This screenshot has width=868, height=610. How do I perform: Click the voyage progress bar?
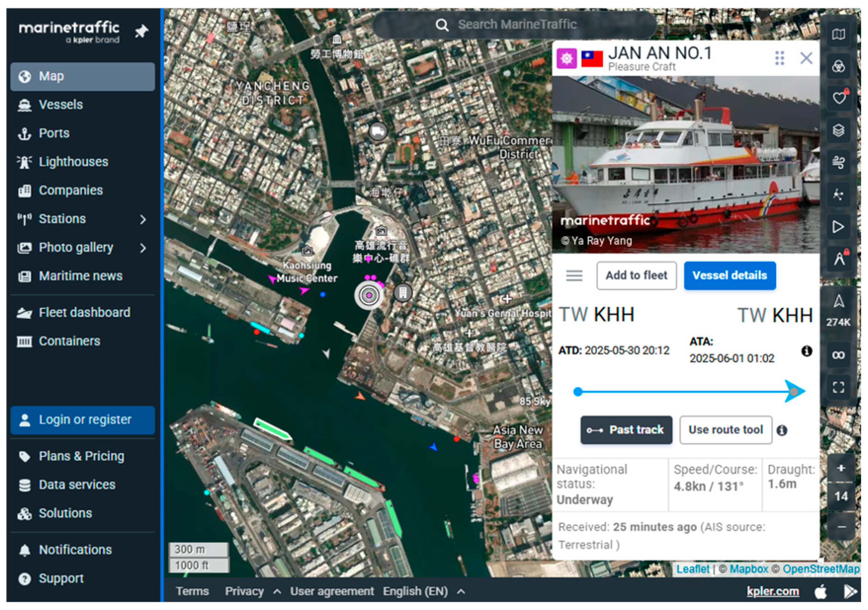[689, 392]
